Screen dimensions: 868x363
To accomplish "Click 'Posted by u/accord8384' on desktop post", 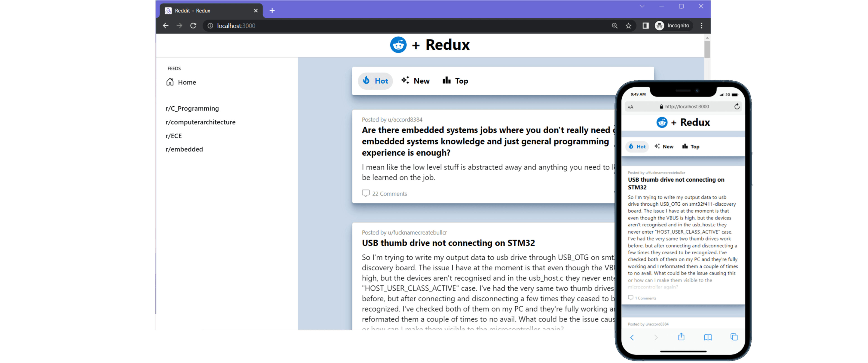I will click(x=392, y=119).
